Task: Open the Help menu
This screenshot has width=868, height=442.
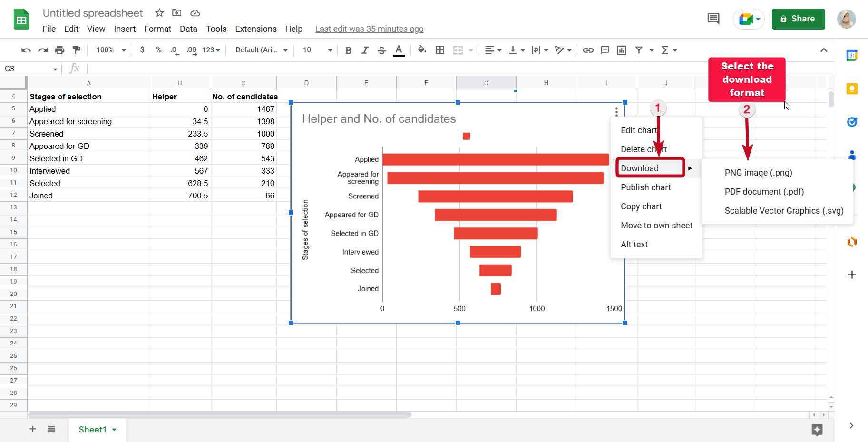Action: point(294,29)
